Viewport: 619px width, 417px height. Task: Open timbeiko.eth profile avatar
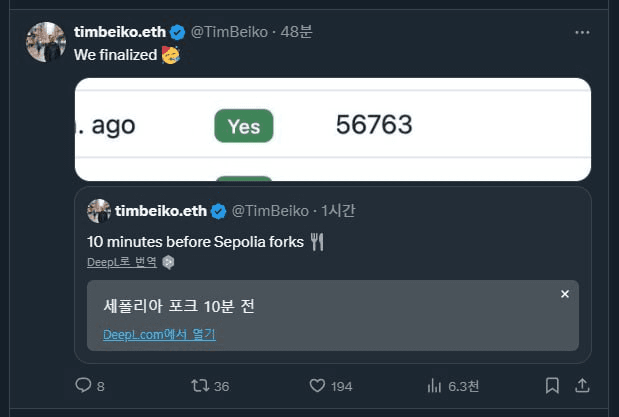[x=46, y=42]
